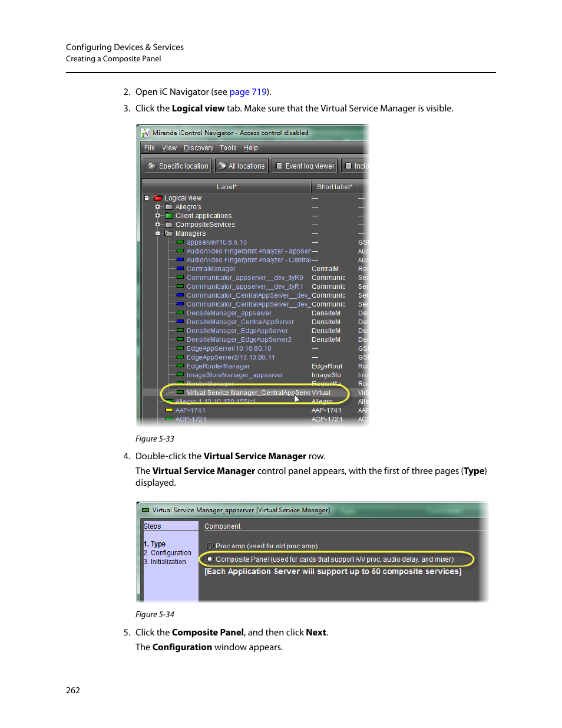This screenshot has height=728, width=562.
Task: Click the blue status icon beside CentralManager
Action: (x=180, y=268)
